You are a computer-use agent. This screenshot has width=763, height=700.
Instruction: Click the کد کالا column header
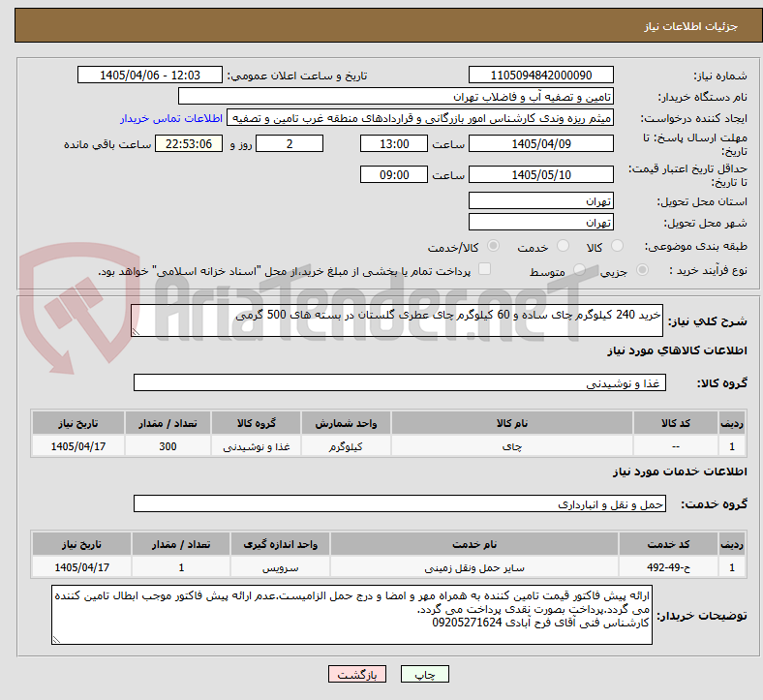tap(676, 423)
